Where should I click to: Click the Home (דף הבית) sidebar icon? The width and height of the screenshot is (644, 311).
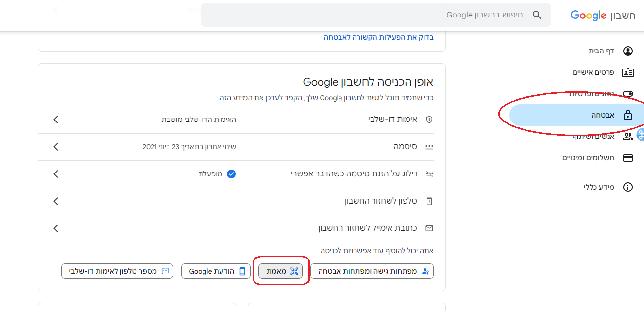628,51
